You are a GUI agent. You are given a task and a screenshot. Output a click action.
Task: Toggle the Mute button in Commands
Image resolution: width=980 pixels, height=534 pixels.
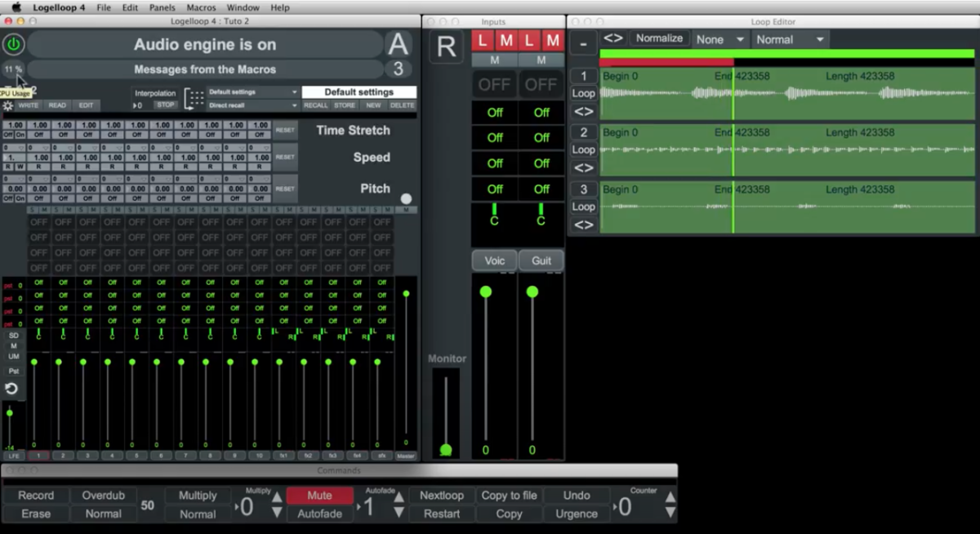[319, 496]
